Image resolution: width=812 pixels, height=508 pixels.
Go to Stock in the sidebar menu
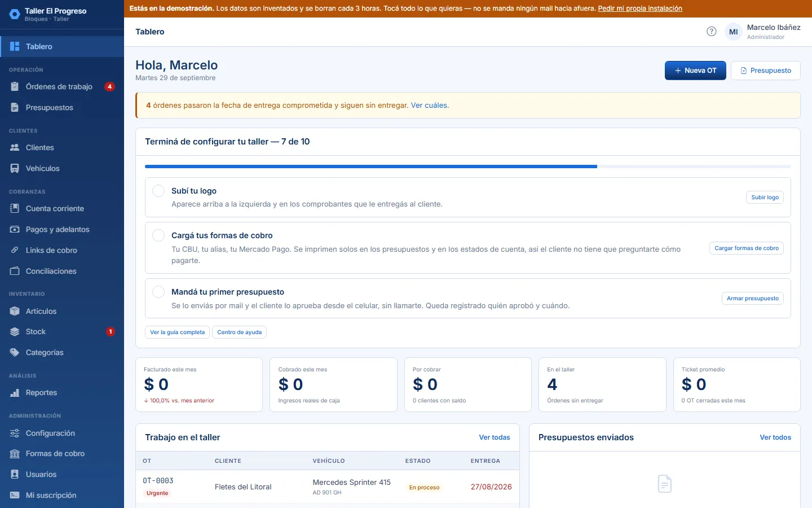click(x=62, y=331)
